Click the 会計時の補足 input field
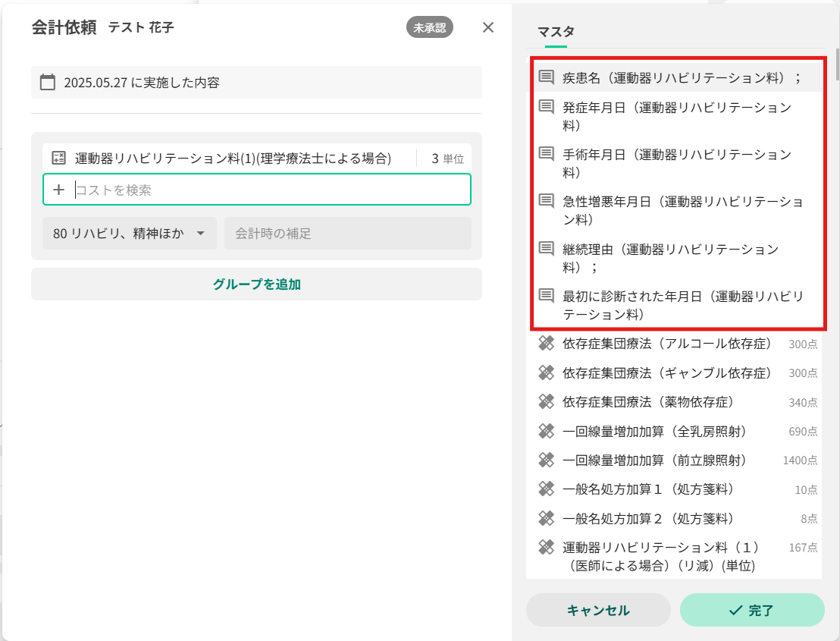The height and width of the screenshot is (641, 840). 347,234
